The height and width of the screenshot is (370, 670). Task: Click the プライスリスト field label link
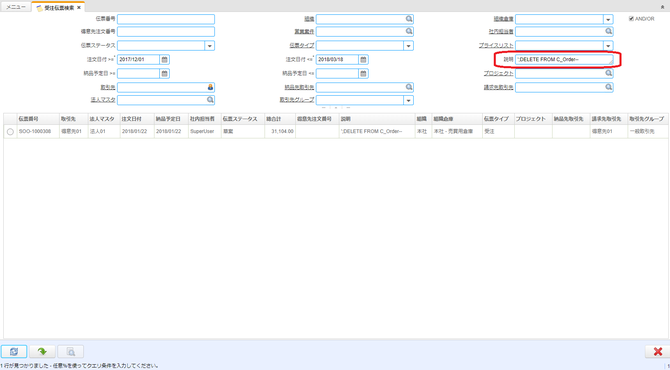click(496, 45)
